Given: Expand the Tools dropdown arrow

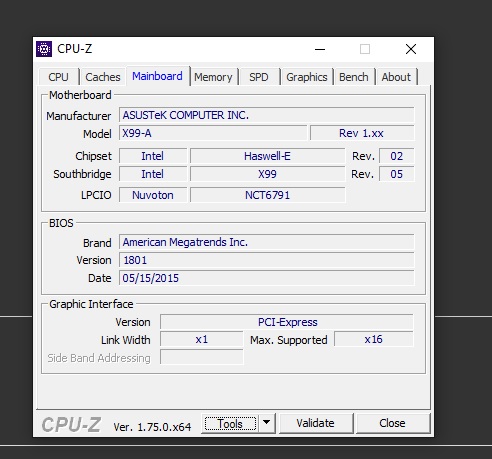Looking at the screenshot, I should [267, 423].
